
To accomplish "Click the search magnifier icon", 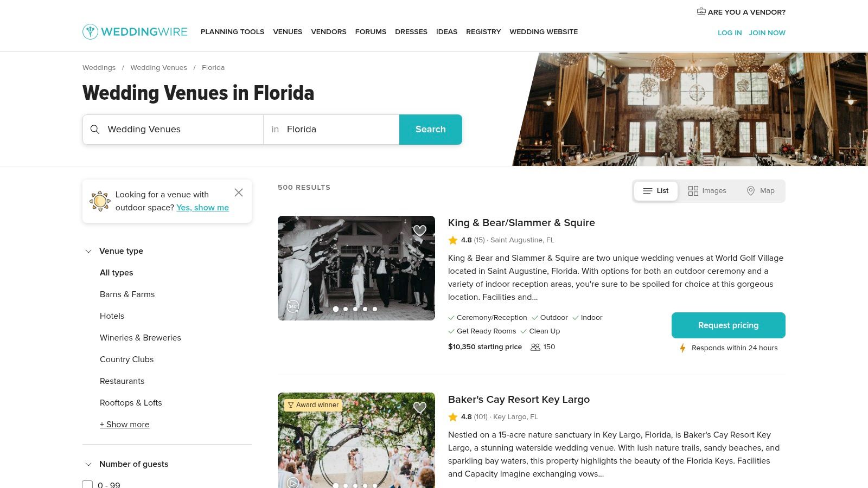I will point(95,130).
